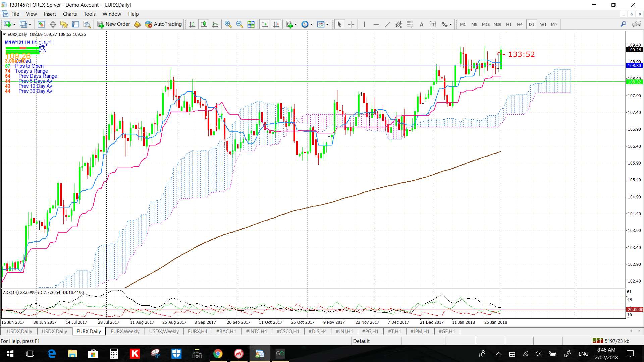
Task: Switch to the #BAC,H1 chart tab
Action: [x=226, y=331]
